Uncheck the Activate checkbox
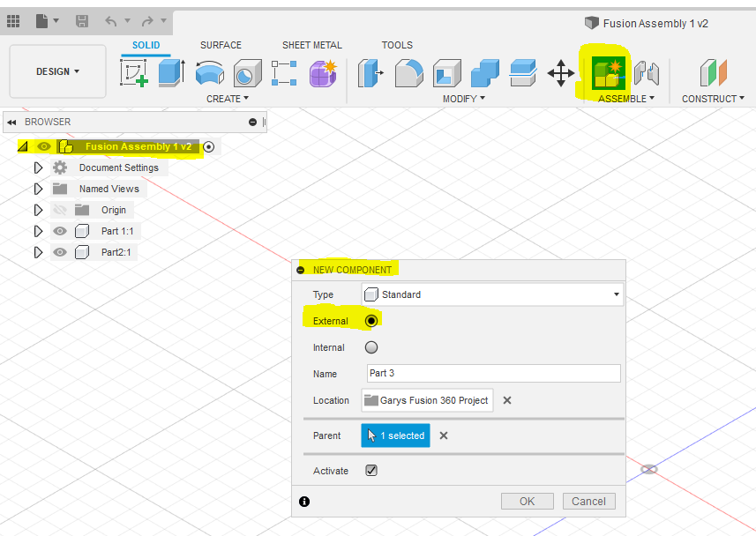Screen dimensions: 756x536 (371, 470)
